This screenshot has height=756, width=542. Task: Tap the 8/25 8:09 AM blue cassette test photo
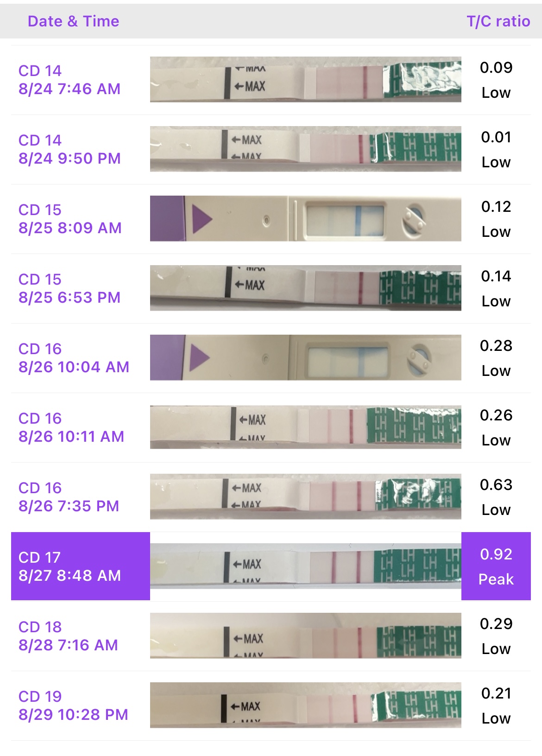[x=305, y=218]
